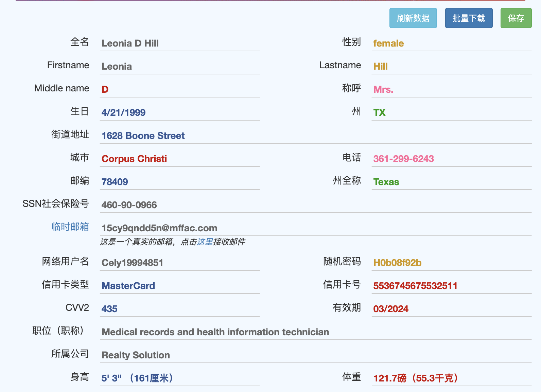Click the 信用卡号 label
This screenshot has width=541, height=392.
click(x=342, y=284)
